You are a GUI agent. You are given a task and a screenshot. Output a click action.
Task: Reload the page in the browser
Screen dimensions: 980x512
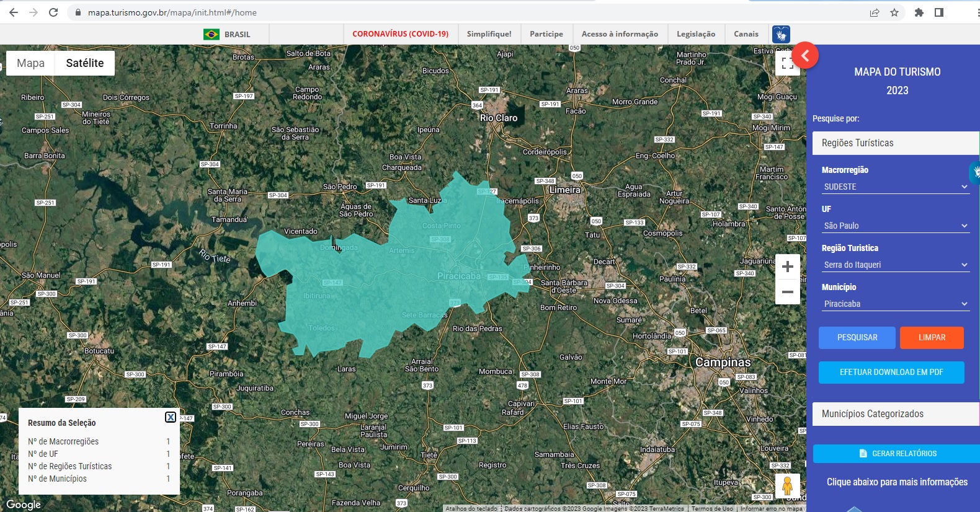pyautogui.click(x=53, y=12)
